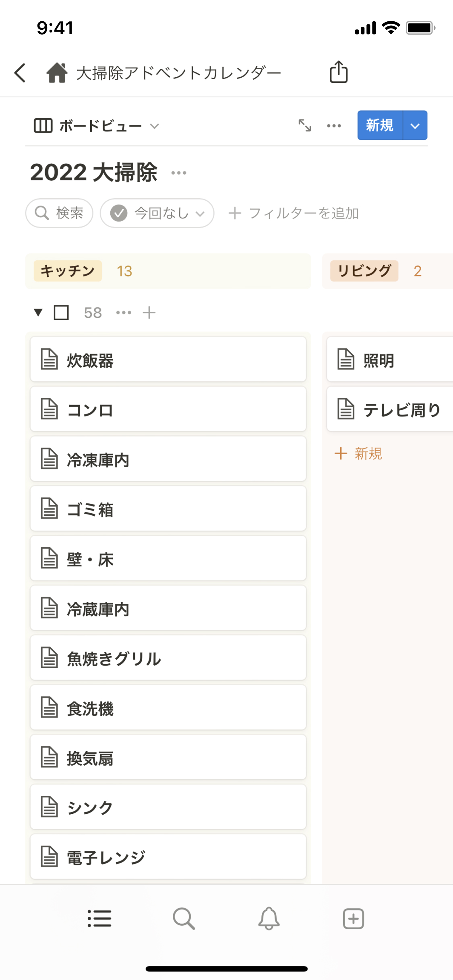Tap the bottom search magnifier icon
Screen dimensions: 453x980
point(184,918)
